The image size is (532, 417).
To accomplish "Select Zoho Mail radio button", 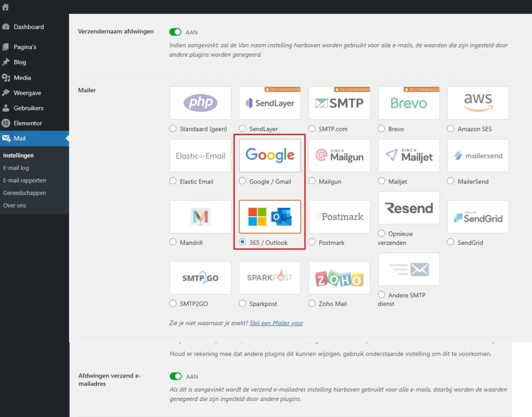I will pos(312,303).
